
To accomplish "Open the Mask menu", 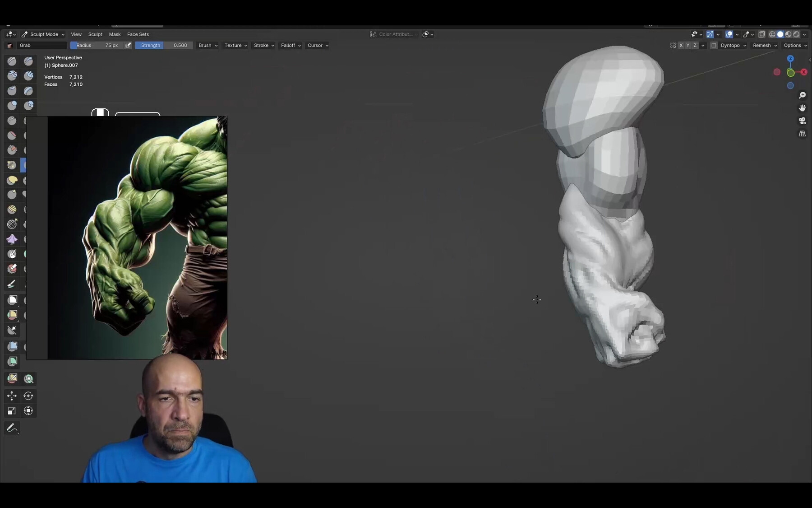I will click(x=115, y=34).
